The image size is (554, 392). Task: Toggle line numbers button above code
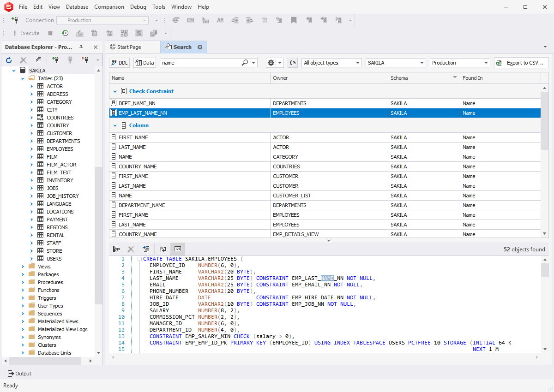click(178, 249)
